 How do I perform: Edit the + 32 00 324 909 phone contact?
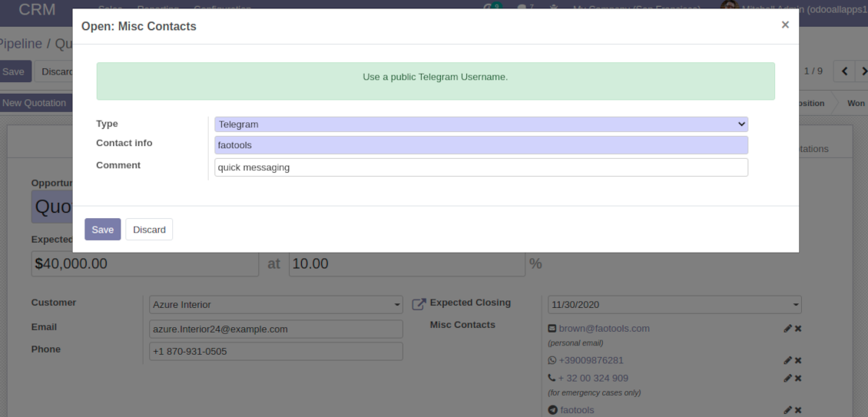(787, 378)
